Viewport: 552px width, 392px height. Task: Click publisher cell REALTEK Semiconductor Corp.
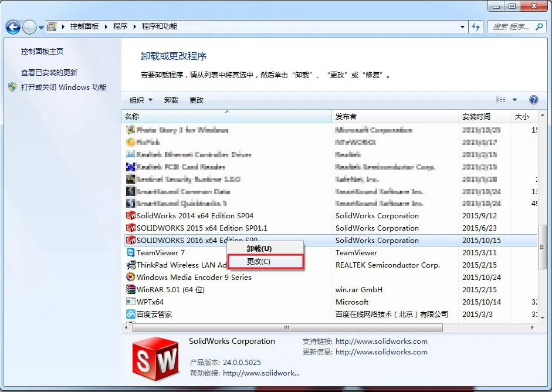[x=388, y=265]
